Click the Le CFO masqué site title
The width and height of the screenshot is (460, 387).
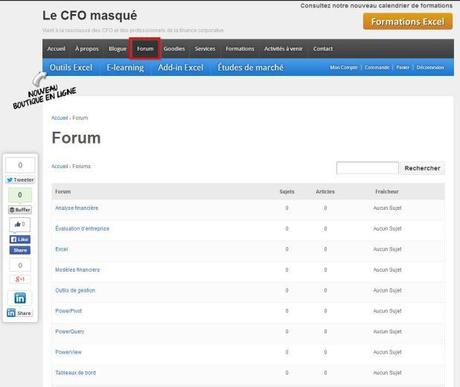tap(90, 15)
